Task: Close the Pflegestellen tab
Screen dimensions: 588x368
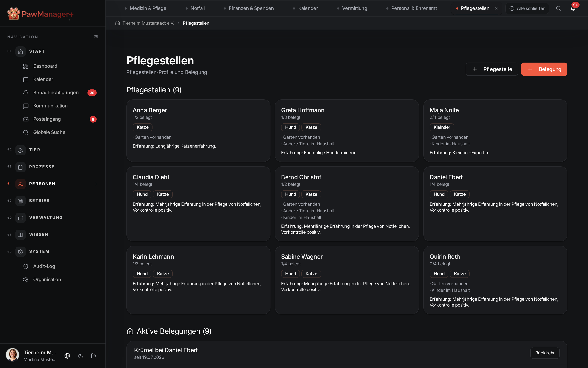Action: [496, 8]
